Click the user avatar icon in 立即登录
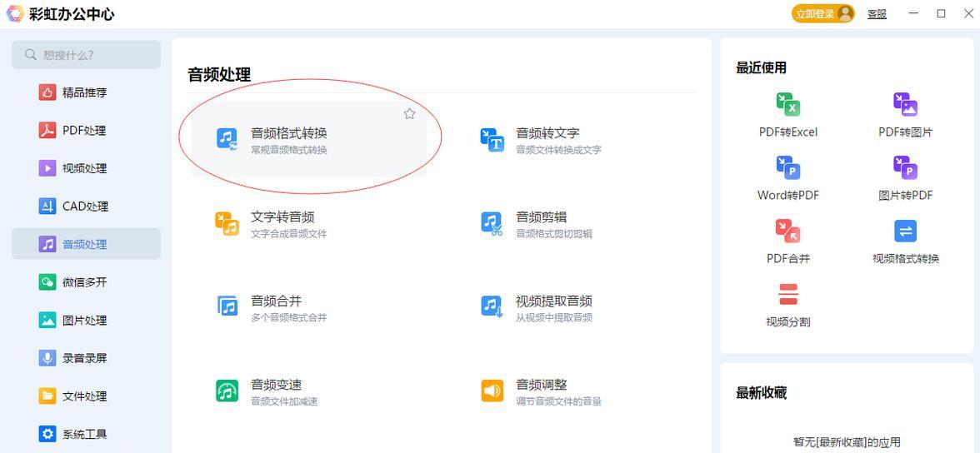Screen dimensions: 980x453 coord(845,14)
